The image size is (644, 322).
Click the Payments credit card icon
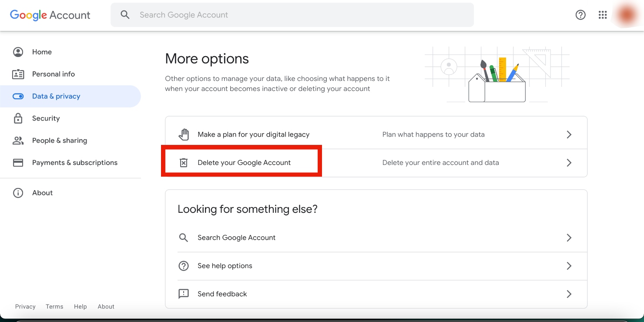click(18, 163)
